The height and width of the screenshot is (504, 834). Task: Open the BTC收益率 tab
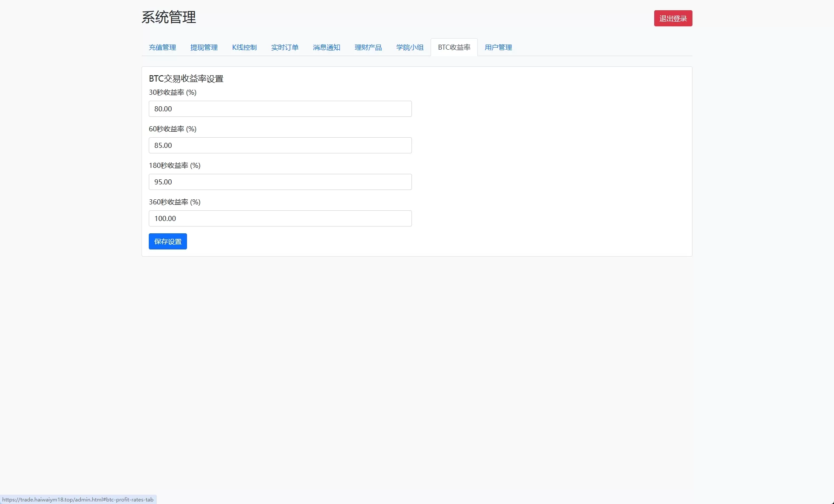(x=454, y=47)
